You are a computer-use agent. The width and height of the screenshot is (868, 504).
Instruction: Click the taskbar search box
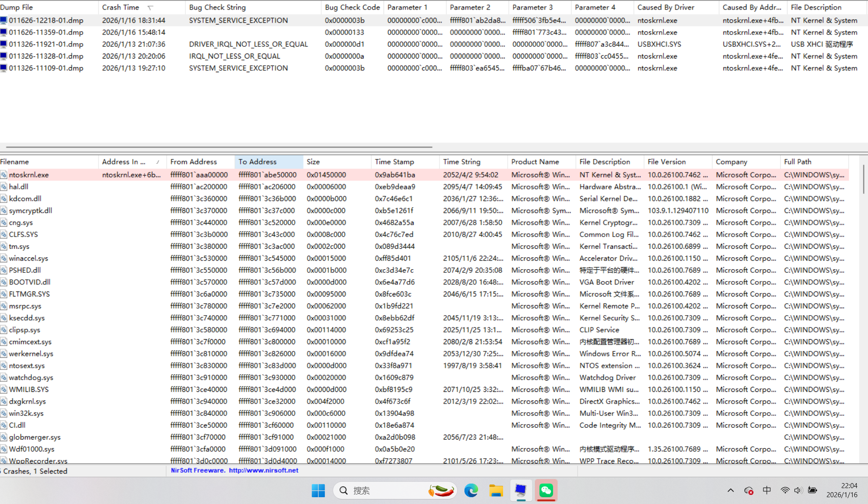pos(395,490)
